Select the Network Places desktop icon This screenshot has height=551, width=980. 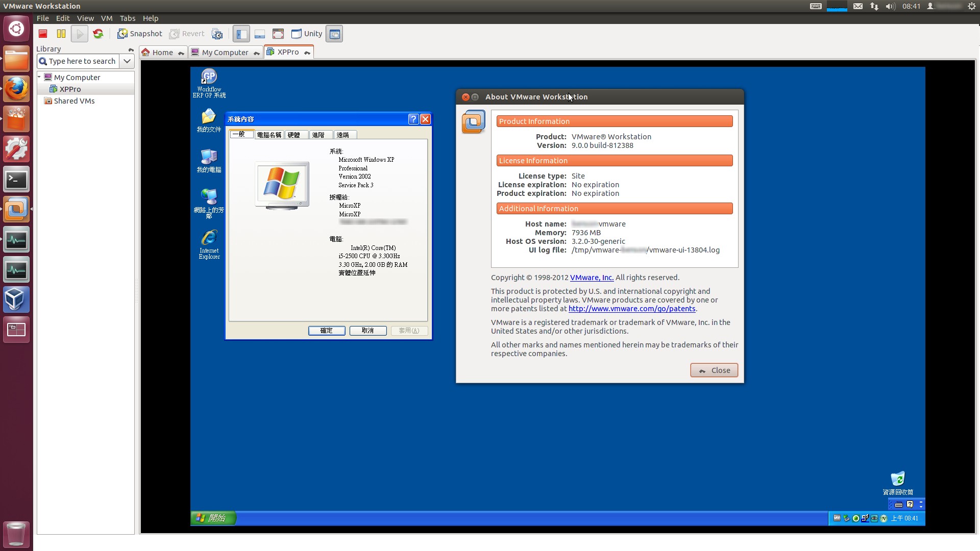[x=209, y=203]
